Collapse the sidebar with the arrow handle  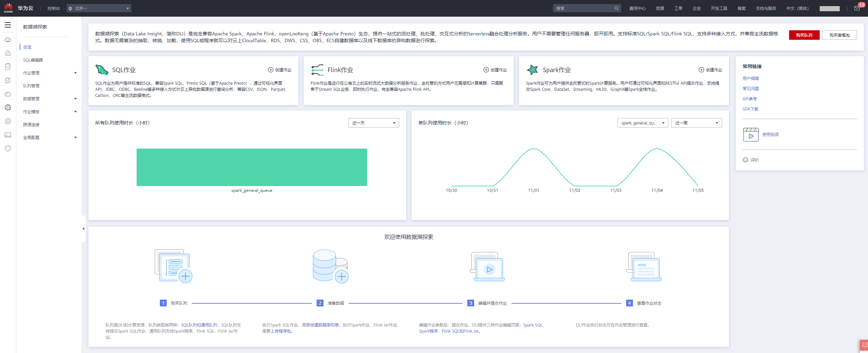click(83, 229)
